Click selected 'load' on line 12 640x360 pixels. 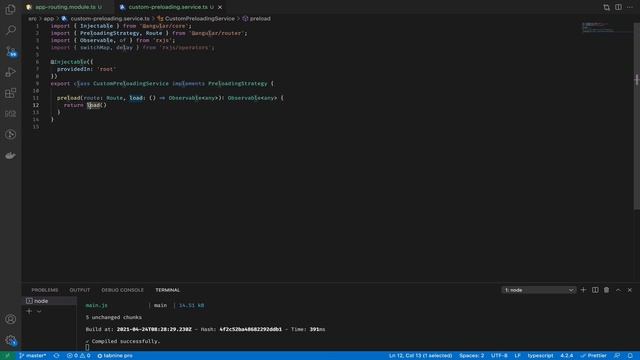coord(93,105)
